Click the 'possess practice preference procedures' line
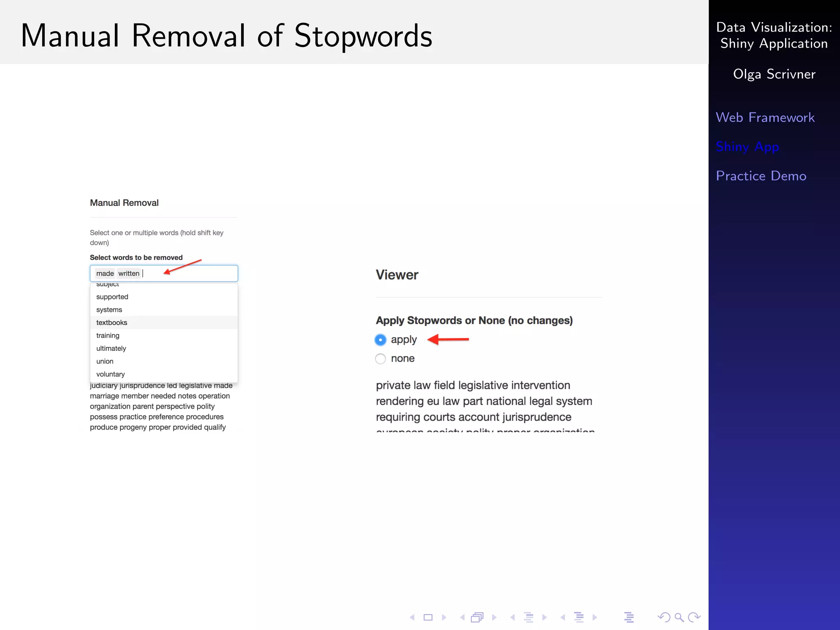The image size is (840, 630). (x=157, y=417)
